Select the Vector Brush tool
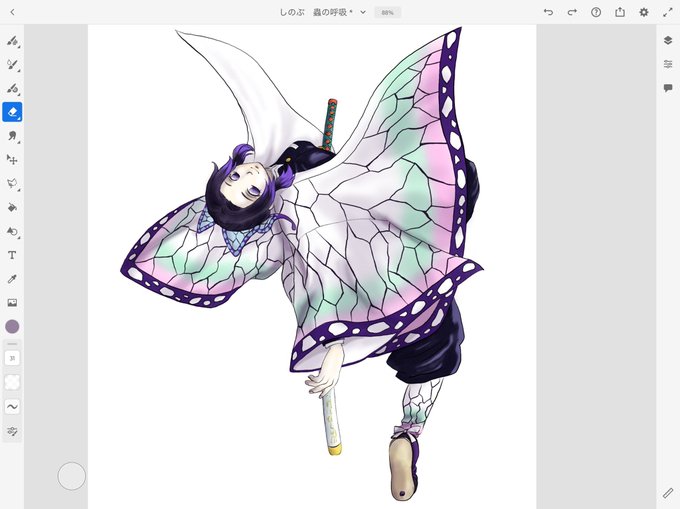The width and height of the screenshot is (680, 509). click(x=12, y=88)
